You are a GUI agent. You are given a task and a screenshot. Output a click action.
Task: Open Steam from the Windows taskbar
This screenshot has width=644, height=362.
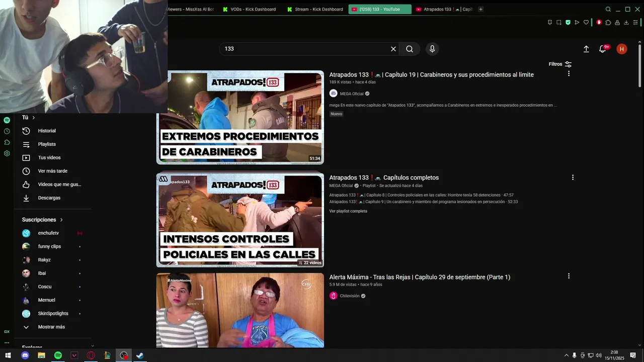140,355
